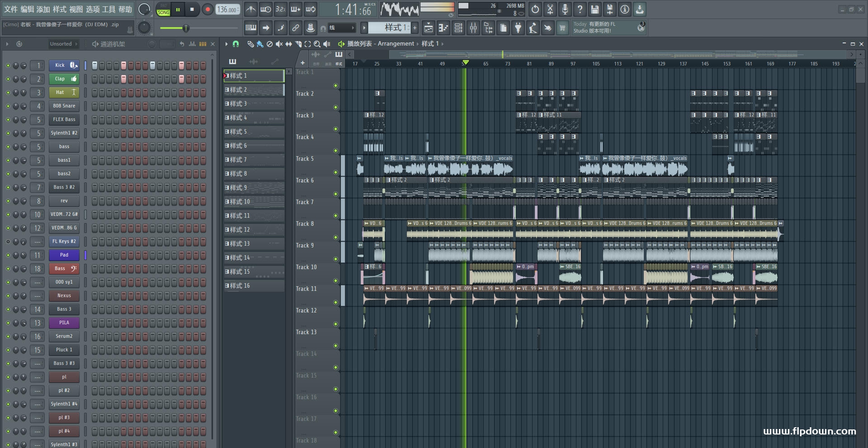Image resolution: width=868 pixels, height=448 pixels.
Task: Click the main volume slider handle
Action: point(186,28)
